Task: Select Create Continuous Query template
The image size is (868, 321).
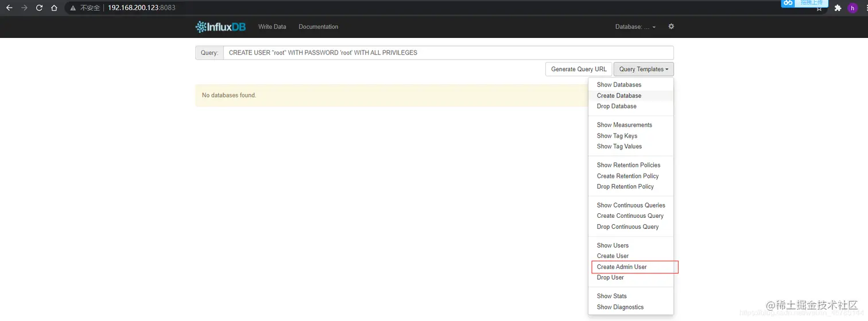Action: [x=631, y=216]
